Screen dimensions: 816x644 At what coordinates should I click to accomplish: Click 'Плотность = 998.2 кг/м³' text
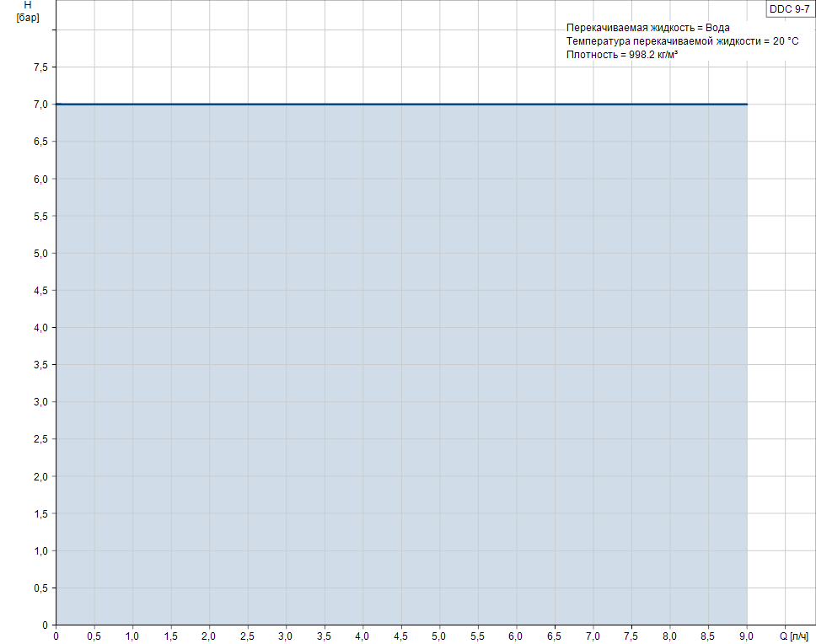point(622,55)
